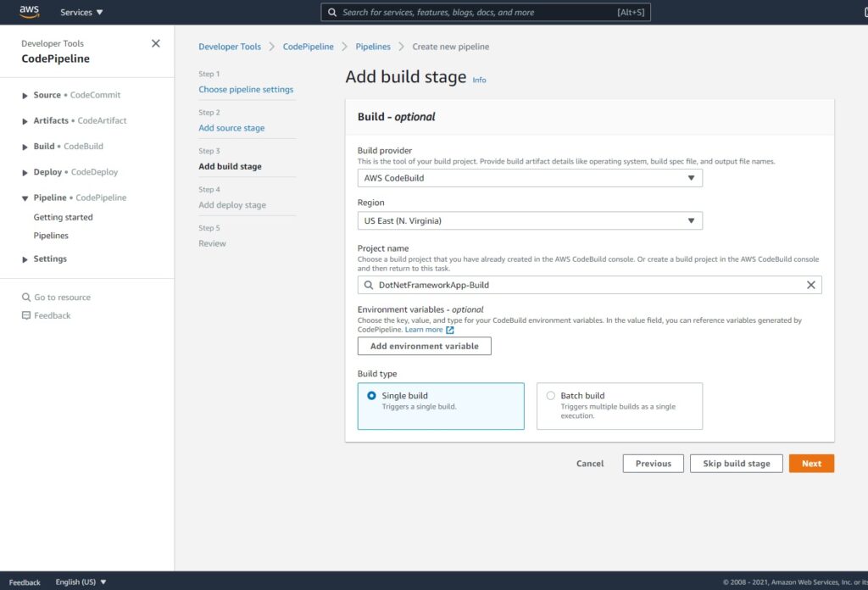868x590 pixels.
Task: Click the Add environment variable button
Action: click(x=424, y=346)
